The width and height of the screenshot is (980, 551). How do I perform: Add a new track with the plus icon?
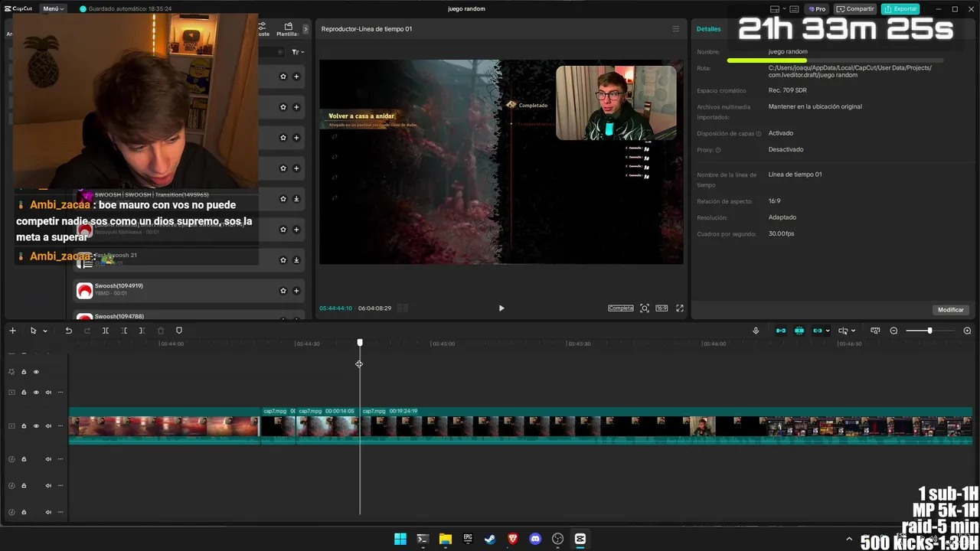pos(12,331)
